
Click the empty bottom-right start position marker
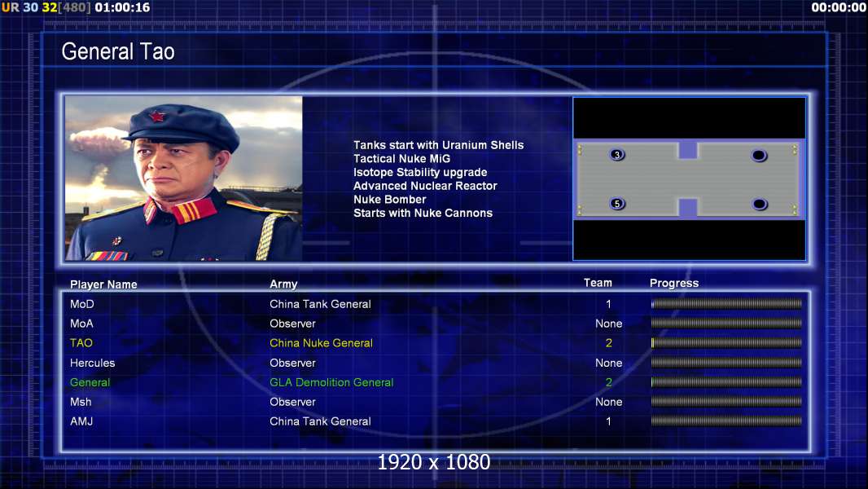760,205
